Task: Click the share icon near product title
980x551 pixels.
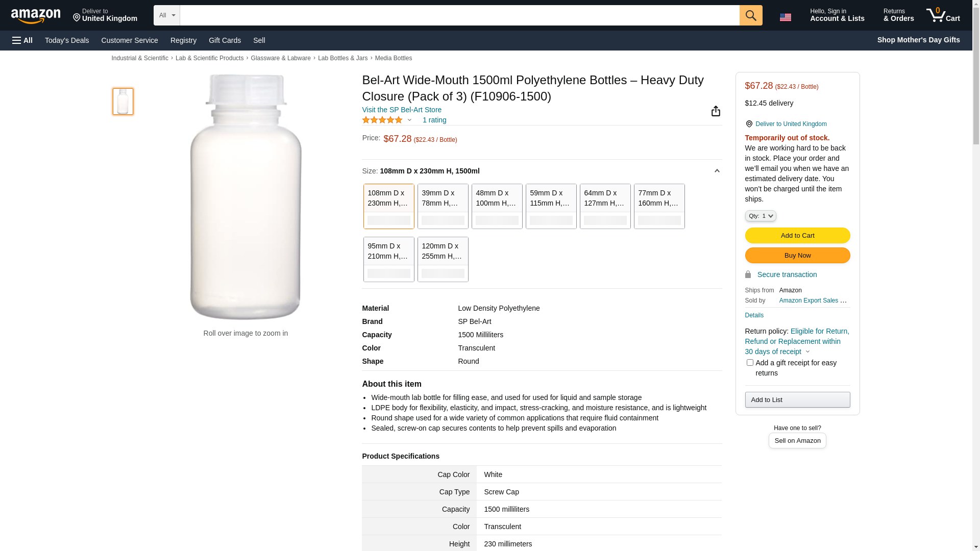Action: (x=716, y=111)
